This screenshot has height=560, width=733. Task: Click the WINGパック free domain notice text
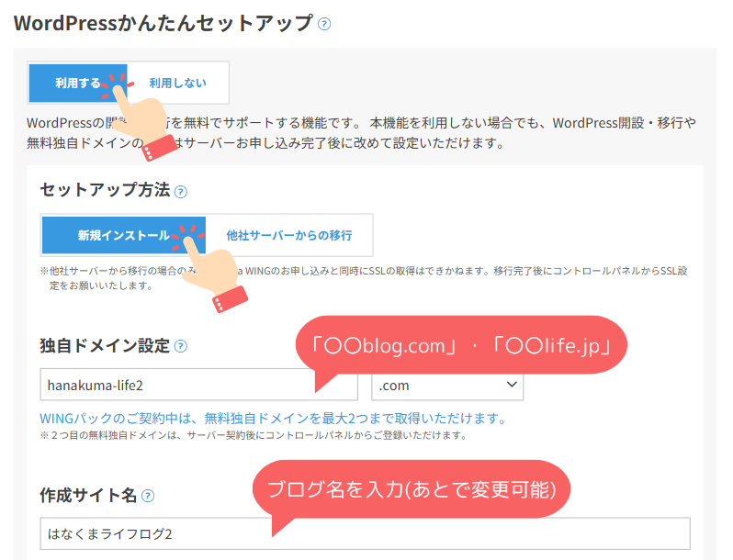tap(273, 418)
